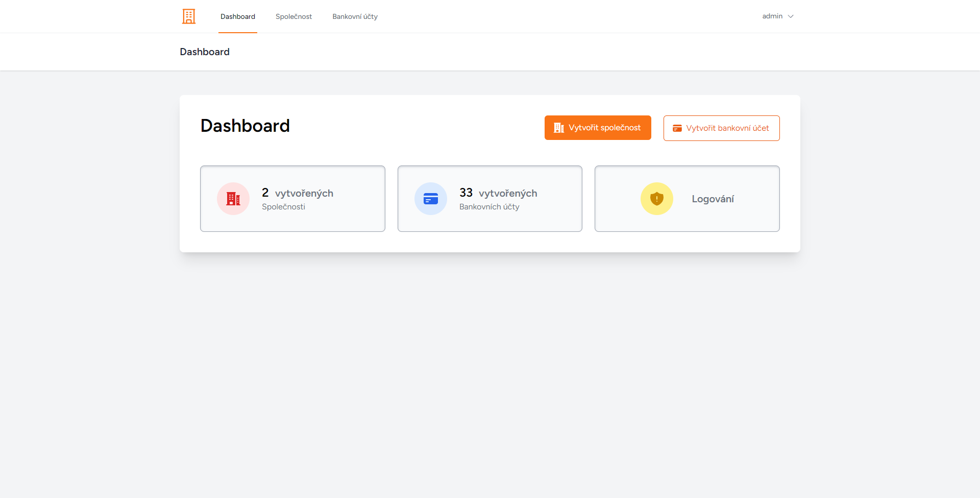Click the building icon inside Vytvořit společnost button
Viewport: 980px width, 498px height.
pyautogui.click(x=558, y=128)
